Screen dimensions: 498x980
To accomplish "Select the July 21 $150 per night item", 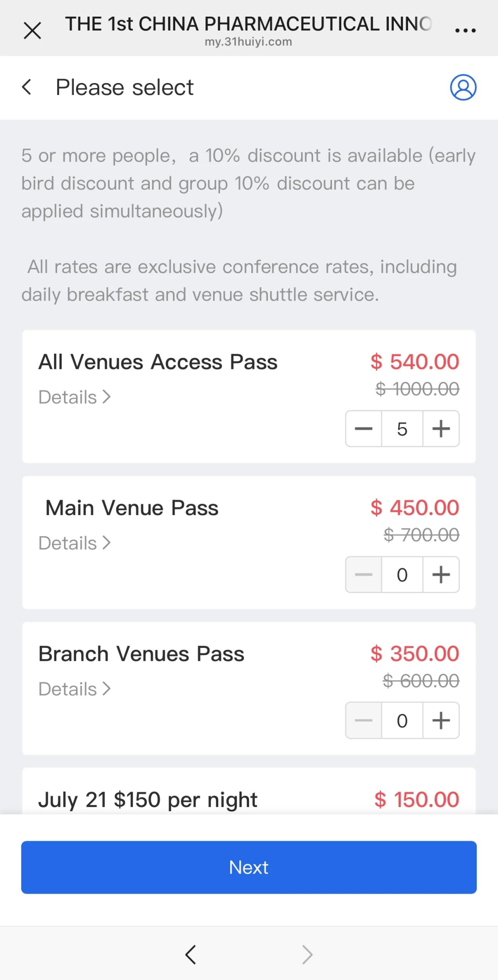I will click(x=148, y=800).
